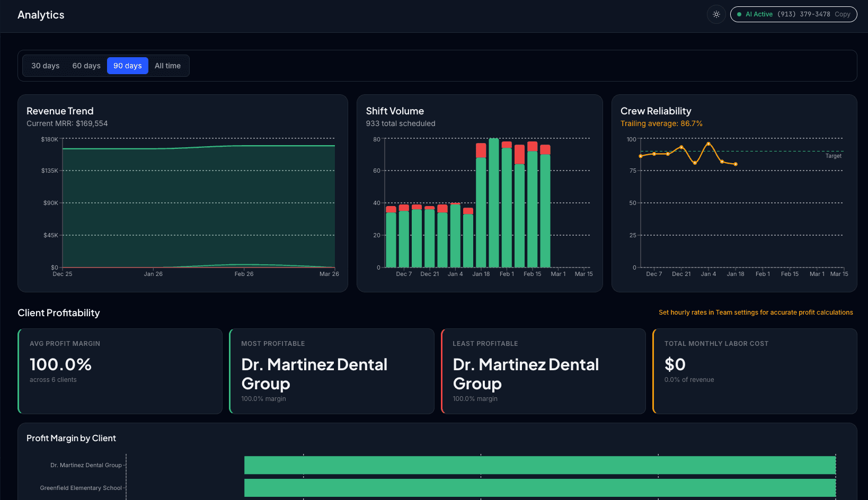This screenshot has height=500, width=868.
Task: Click the AI Active status indicator
Action: click(754, 14)
